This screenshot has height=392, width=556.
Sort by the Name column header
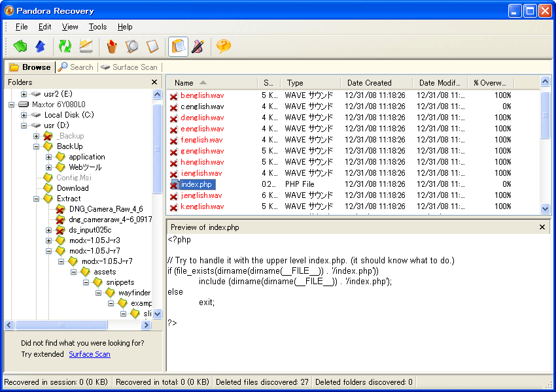212,83
